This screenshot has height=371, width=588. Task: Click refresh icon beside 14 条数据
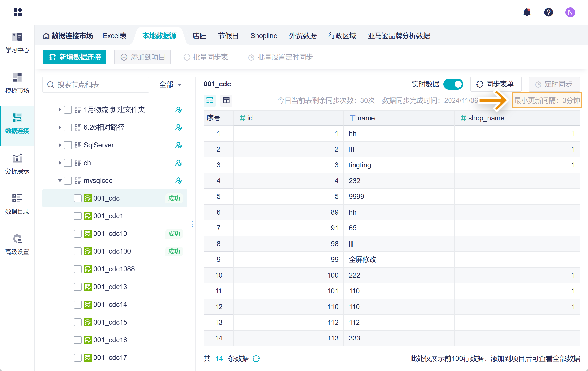click(x=256, y=359)
